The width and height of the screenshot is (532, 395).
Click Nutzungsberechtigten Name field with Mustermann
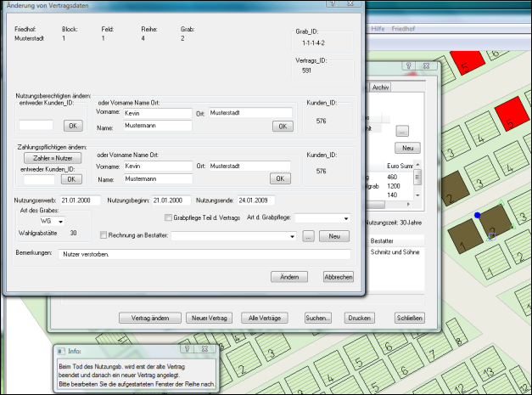(x=158, y=126)
